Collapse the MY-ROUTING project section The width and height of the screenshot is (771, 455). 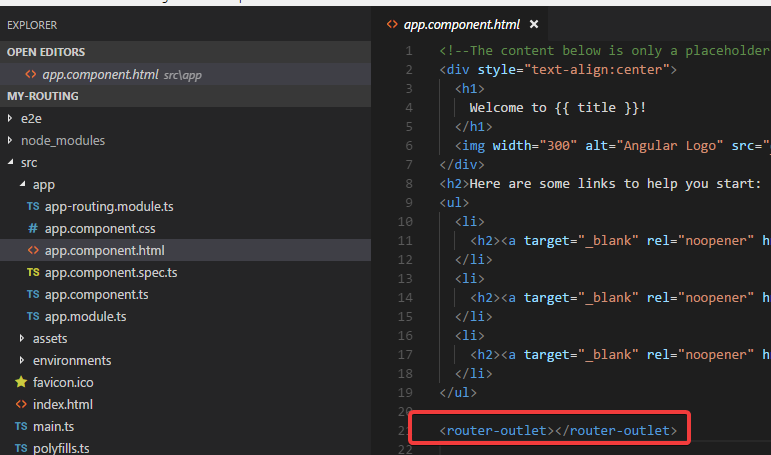click(x=43, y=96)
